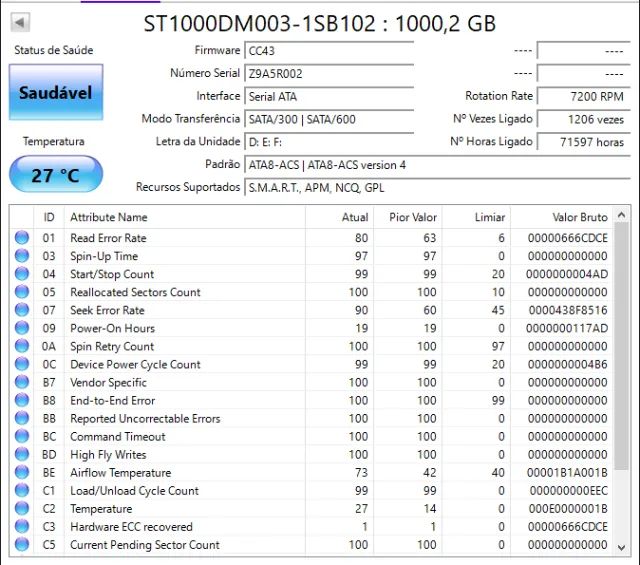The width and height of the screenshot is (640, 565).
Task: Click status icon for Command Timeout
Action: (x=22, y=436)
